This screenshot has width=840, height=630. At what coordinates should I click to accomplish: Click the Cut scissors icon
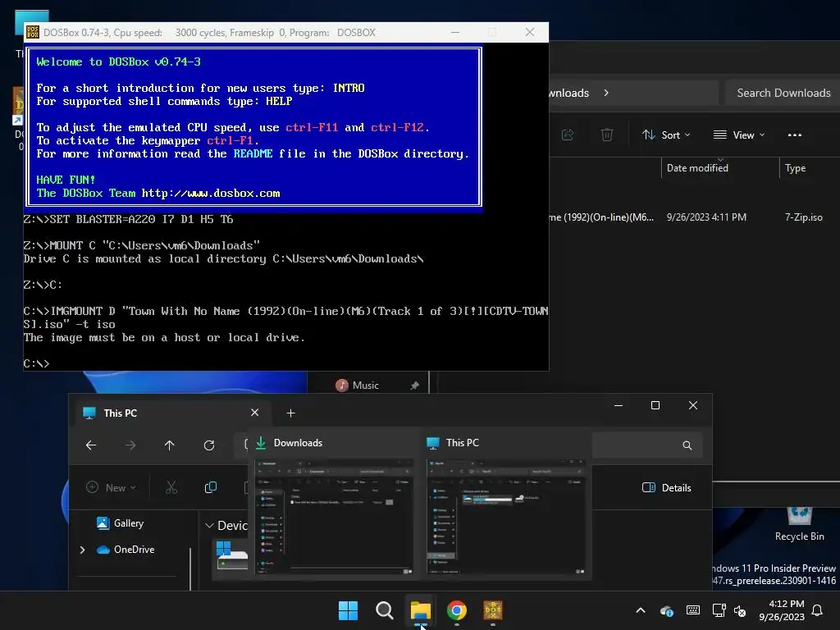(171, 487)
